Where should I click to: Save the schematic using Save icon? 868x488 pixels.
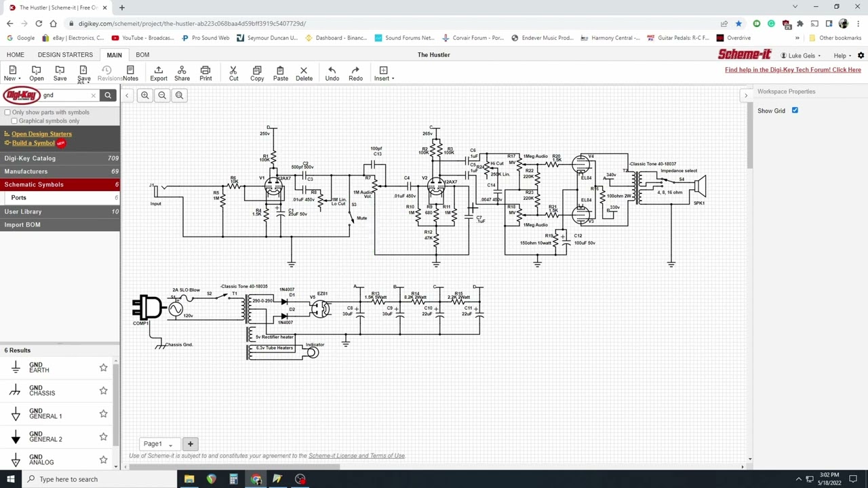(60, 73)
